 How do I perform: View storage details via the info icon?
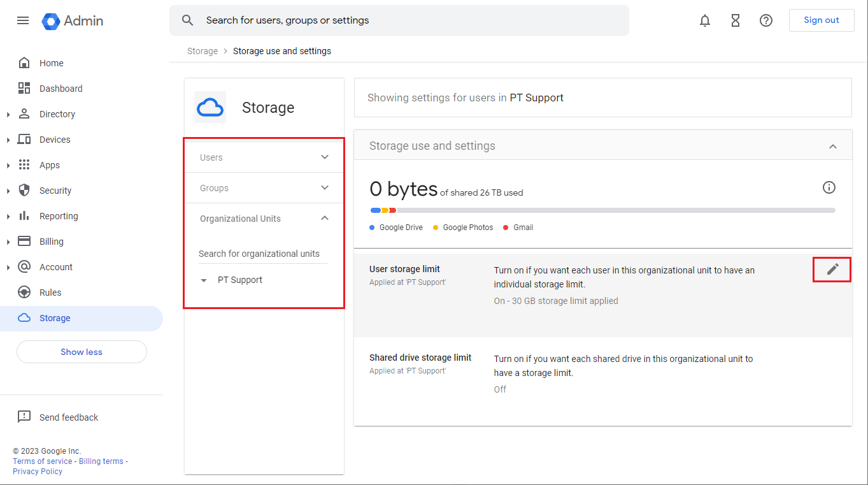[x=829, y=187]
